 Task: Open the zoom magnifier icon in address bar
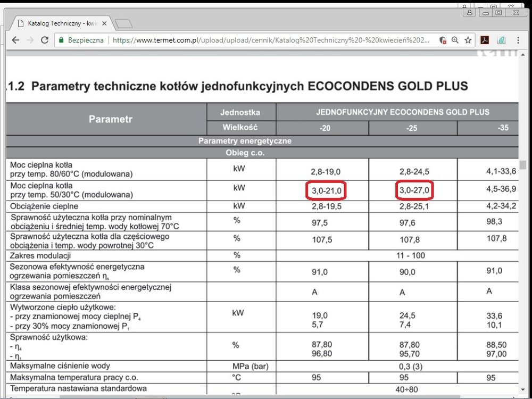click(455, 40)
